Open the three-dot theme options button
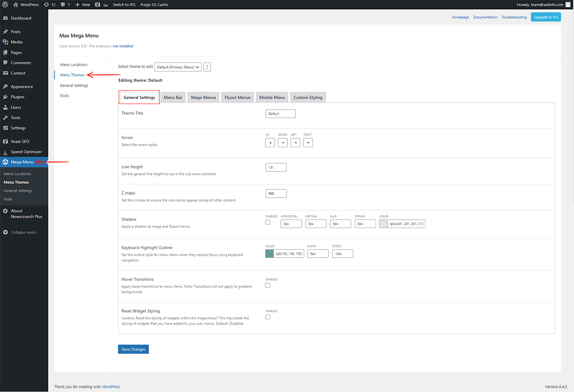This screenshot has width=574, height=392. point(207,67)
